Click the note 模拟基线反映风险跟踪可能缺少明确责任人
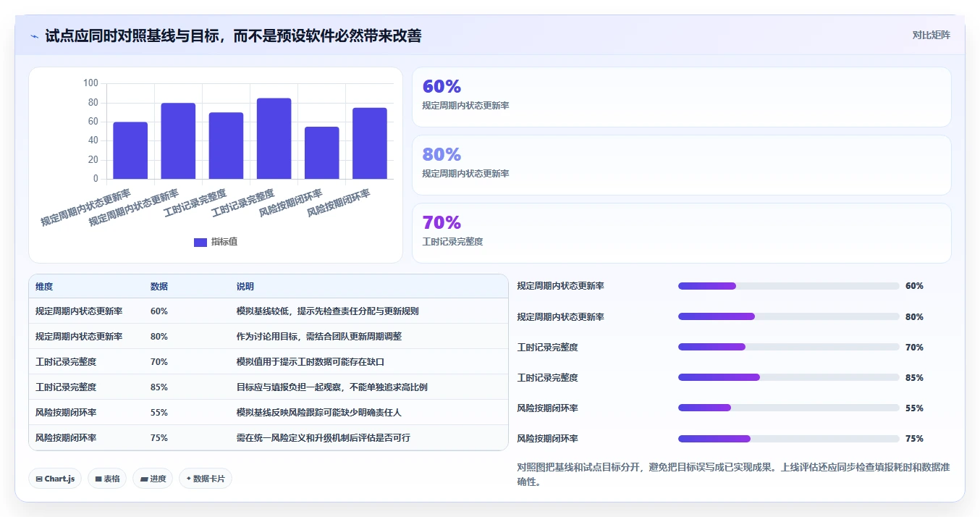 pos(319,413)
